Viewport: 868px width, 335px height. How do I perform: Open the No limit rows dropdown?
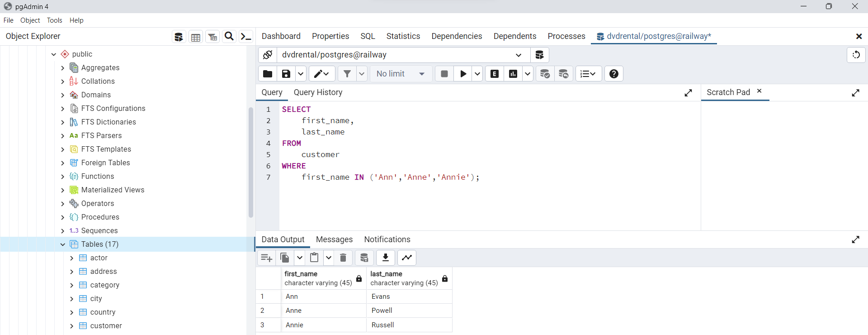[401, 74]
